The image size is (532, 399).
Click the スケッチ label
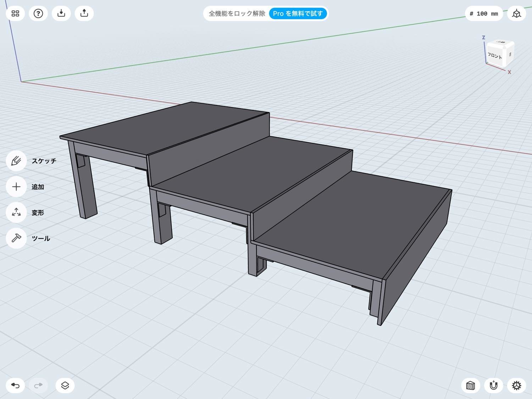[44, 161]
